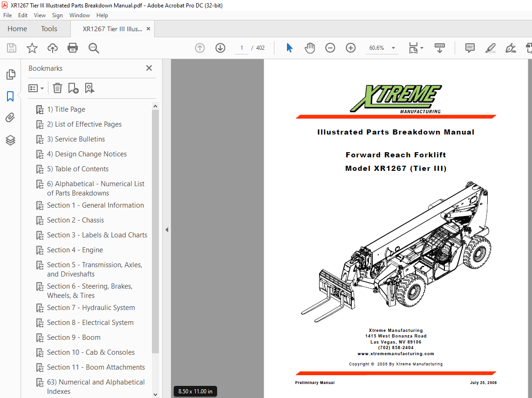This screenshot has height=398, width=532.
Task: Open the '1) Title Page' bookmark
Action: (x=66, y=109)
